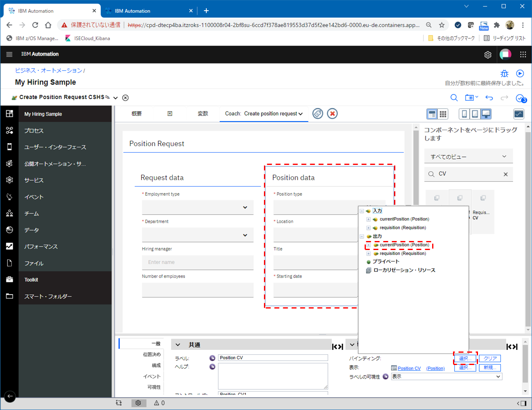Open the process icon in left rail
The image size is (532, 410).
point(9,131)
